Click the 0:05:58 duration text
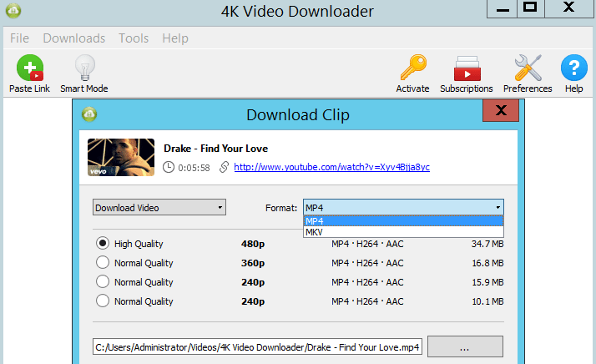Image resolution: width=596 pixels, height=364 pixels. click(x=194, y=168)
